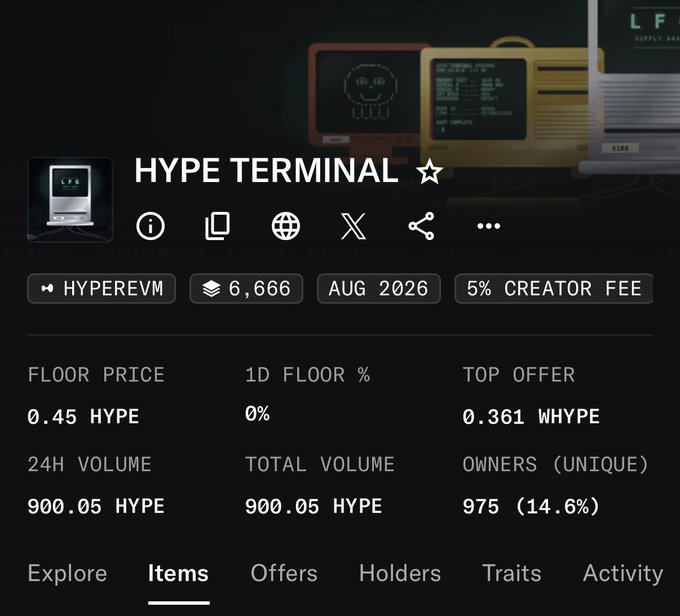This screenshot has width=680, height=616.
Task: Go to the Holders tab
Action: (400, 573)
